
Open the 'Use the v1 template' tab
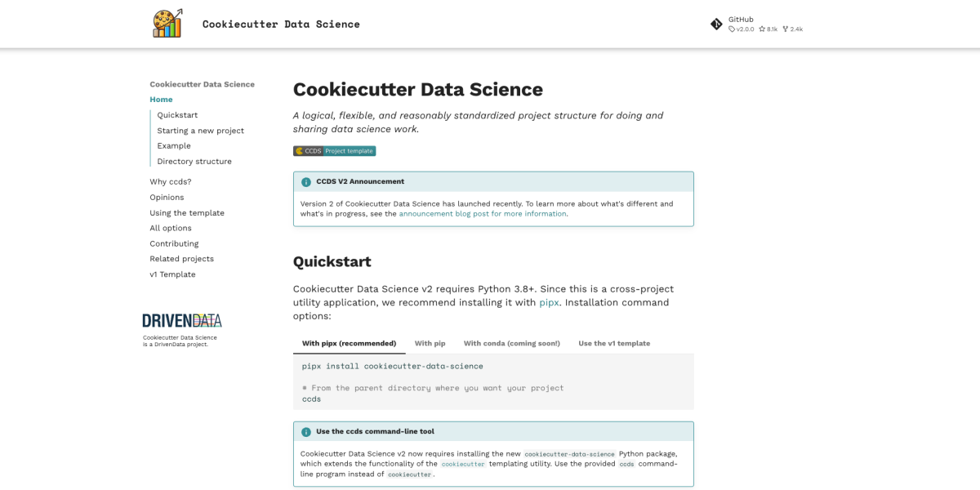click(x=614, y=343)
